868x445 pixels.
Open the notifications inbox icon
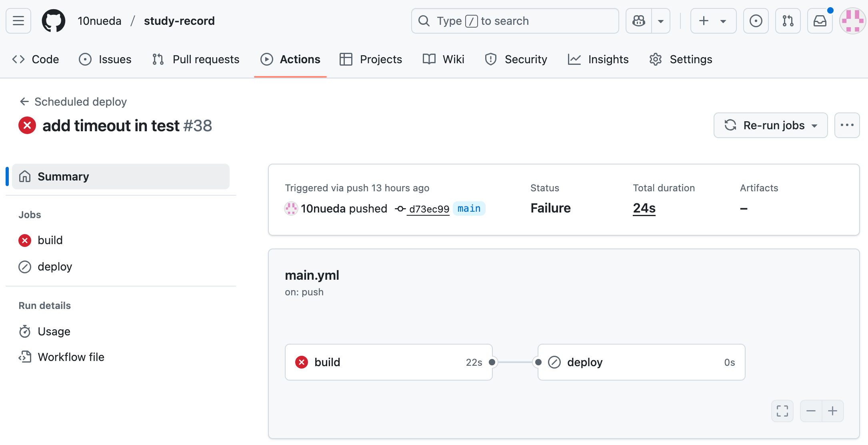tap(820, 21)
